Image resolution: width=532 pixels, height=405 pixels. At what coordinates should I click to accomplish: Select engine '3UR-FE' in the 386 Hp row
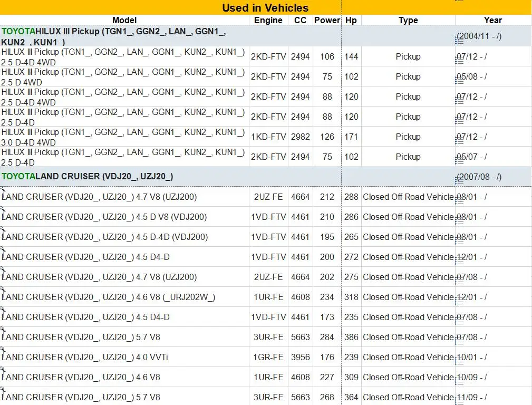pos(268,337)
